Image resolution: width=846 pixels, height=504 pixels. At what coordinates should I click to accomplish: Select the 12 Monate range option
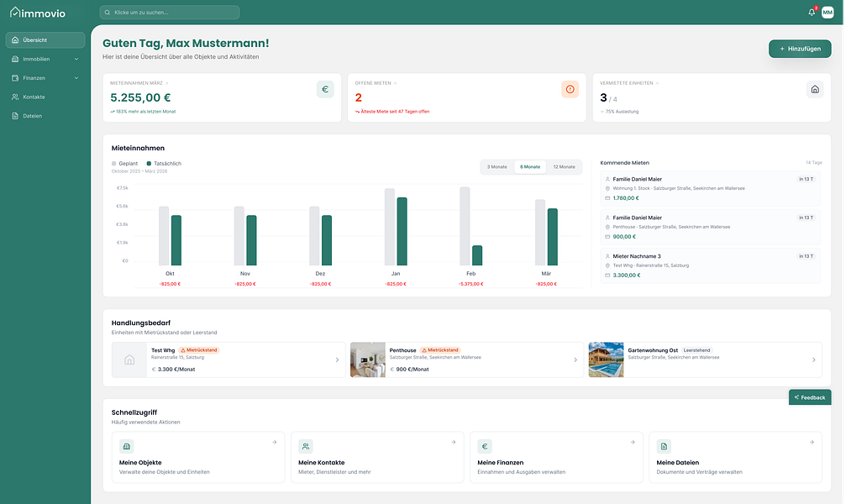click(x=564, y=167)
